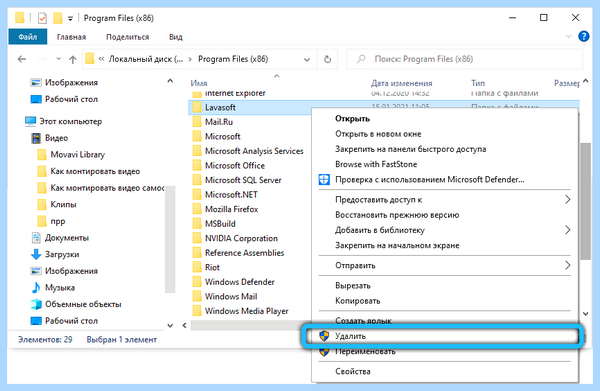Open Видео library in sidebar

(x=57, y=138)
